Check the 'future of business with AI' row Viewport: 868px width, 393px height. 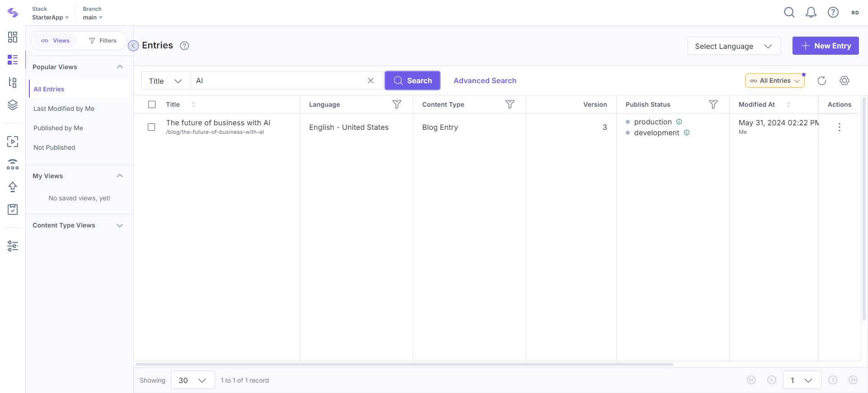[x=151, y=127]
